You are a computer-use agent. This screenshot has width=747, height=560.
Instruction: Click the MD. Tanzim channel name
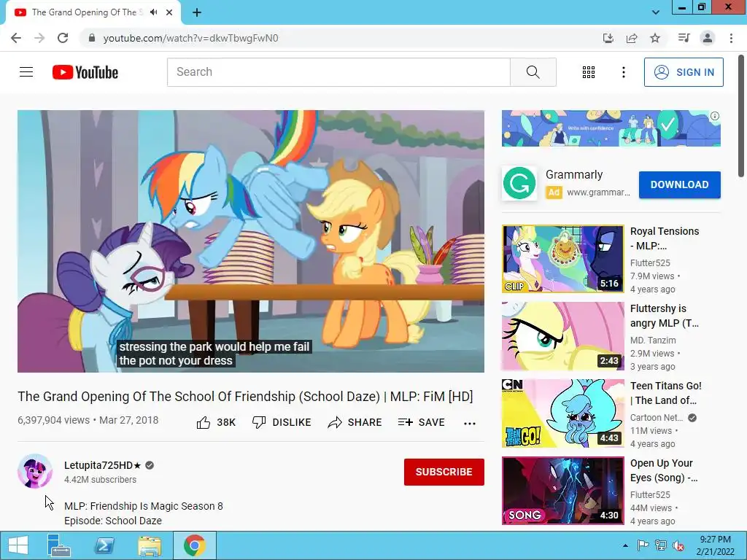[653, 340]
